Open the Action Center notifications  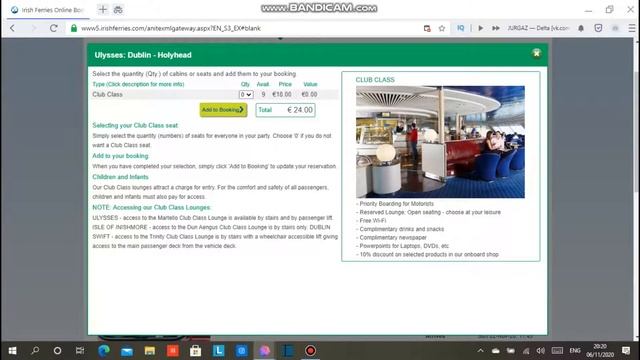coord(626,351)
